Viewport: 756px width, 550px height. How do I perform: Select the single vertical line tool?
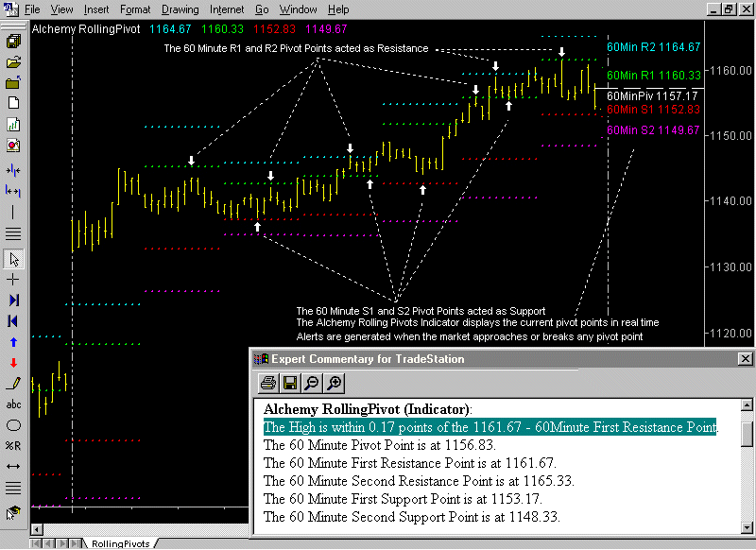coord(12,212)
